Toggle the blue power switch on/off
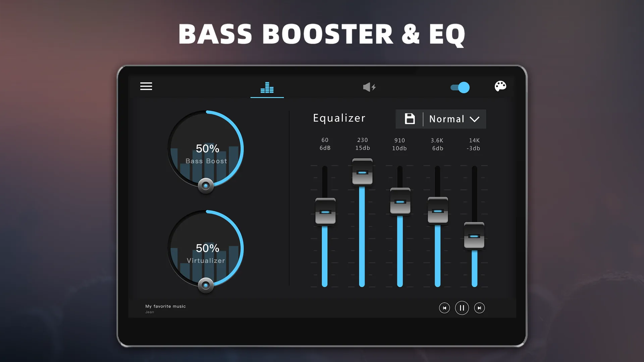The width and height of the screenshot is (644, 362). pos(460,86)
